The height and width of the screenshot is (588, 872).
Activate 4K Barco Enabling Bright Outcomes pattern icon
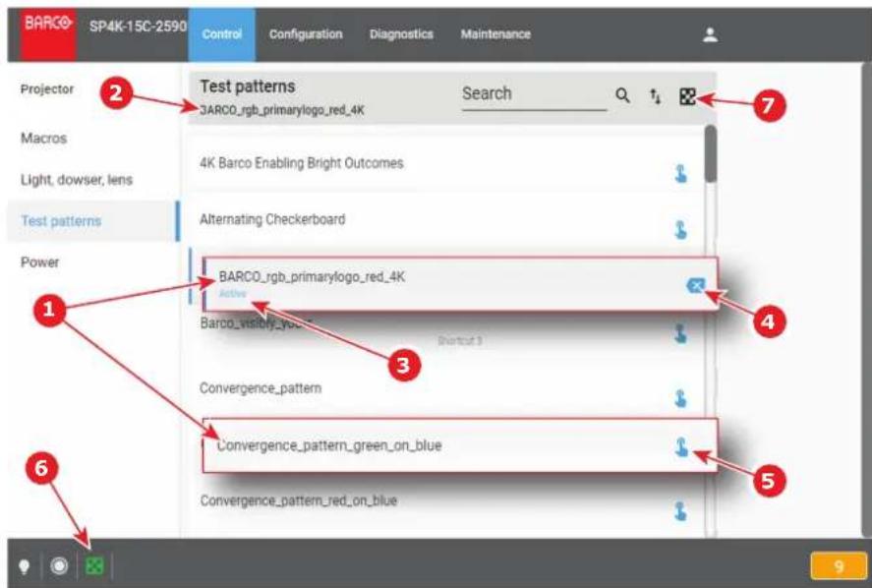coord(680,174)
